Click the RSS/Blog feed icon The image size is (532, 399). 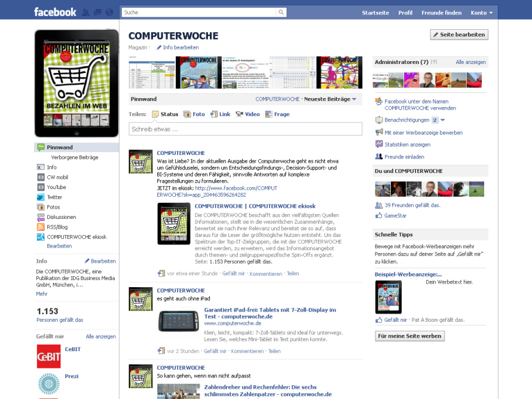pyautogui.click(x=41, y=227)
